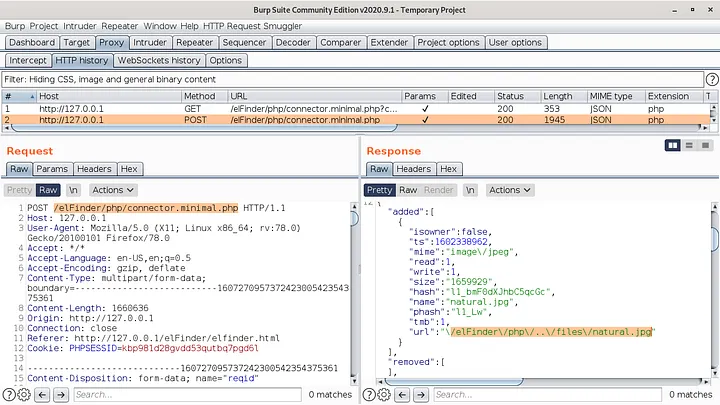This screenshot has height=405, width=720.
Task: Switch Request view to Raw mode
Action: click(48, 190)
